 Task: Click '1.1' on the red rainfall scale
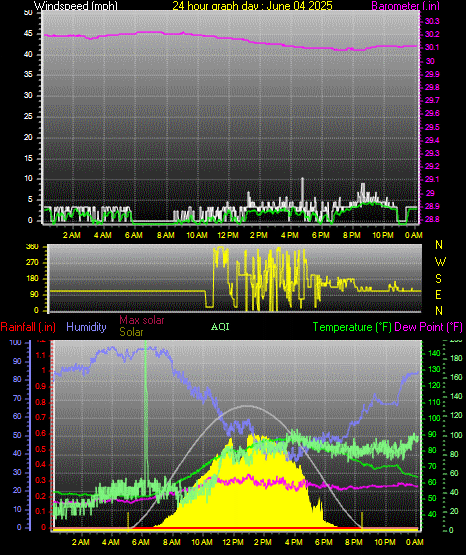tap(41, 355)
